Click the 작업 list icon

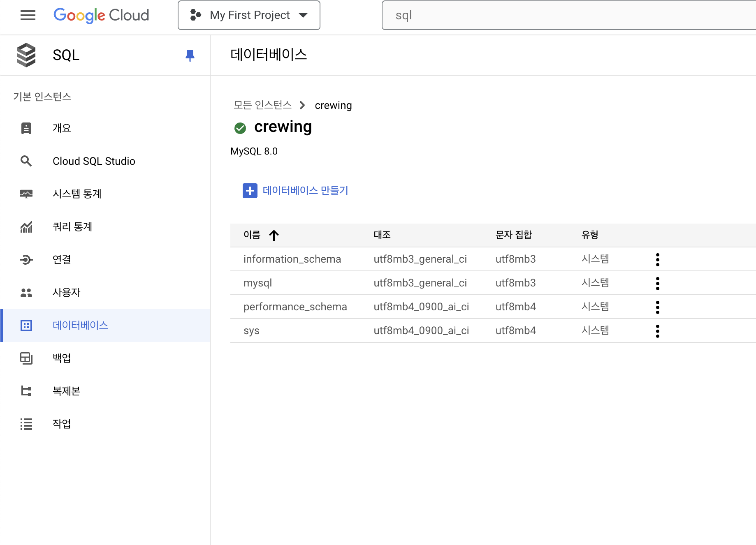click(x=26, y=424)
